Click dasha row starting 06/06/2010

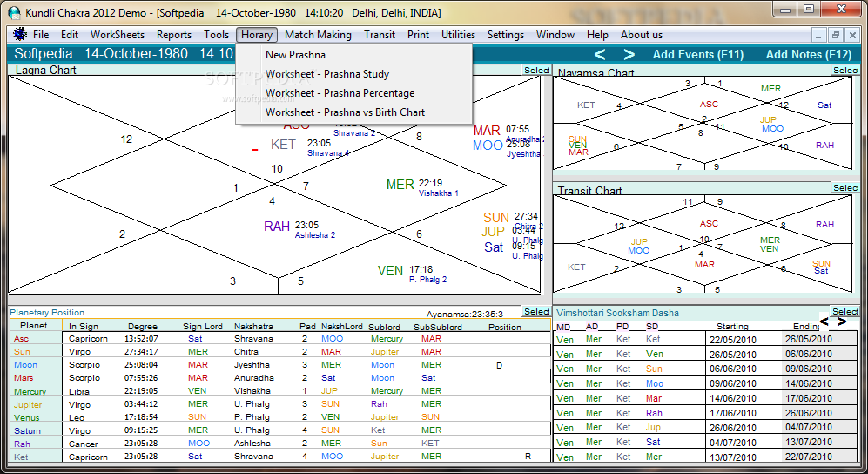705,369
